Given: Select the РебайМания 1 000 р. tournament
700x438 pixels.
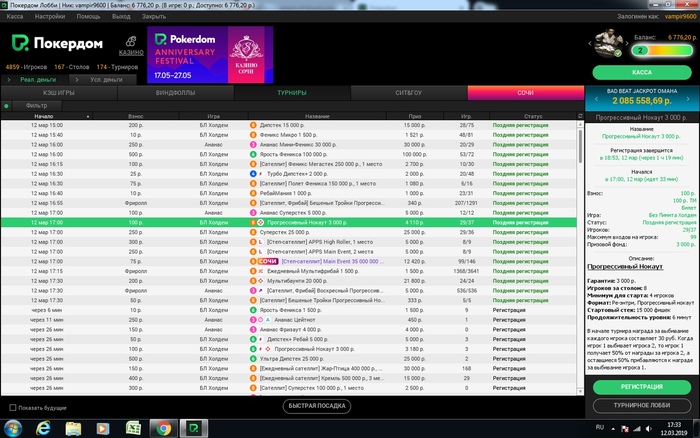Looking at the screenshot, I should point(289,193).
